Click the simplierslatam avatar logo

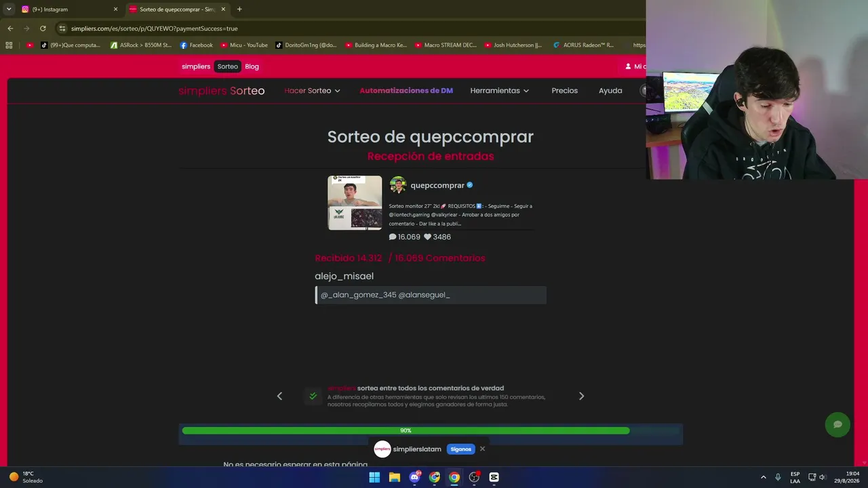click(x=382, y=449)
